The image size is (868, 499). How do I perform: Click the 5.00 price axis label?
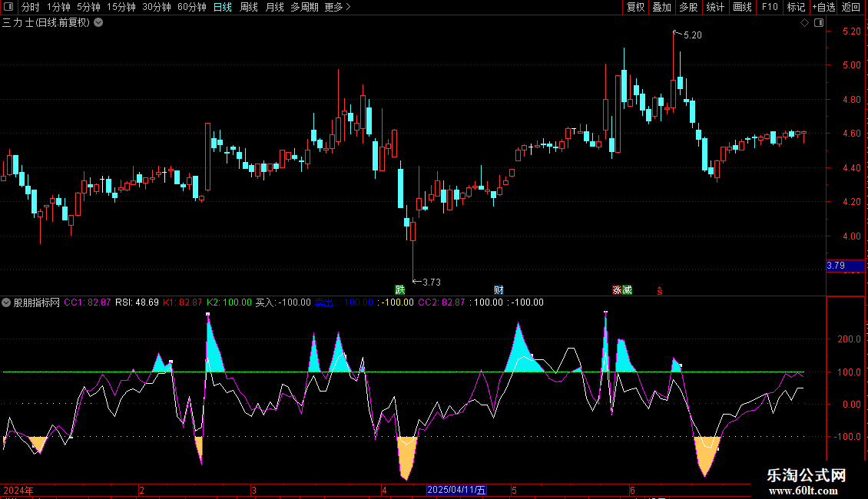pyautogui.click(x=851, y=65)
